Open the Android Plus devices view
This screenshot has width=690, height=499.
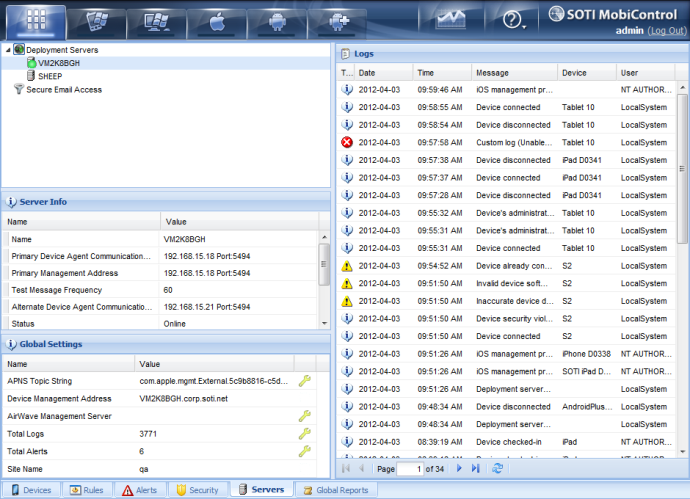coord(338,22)
